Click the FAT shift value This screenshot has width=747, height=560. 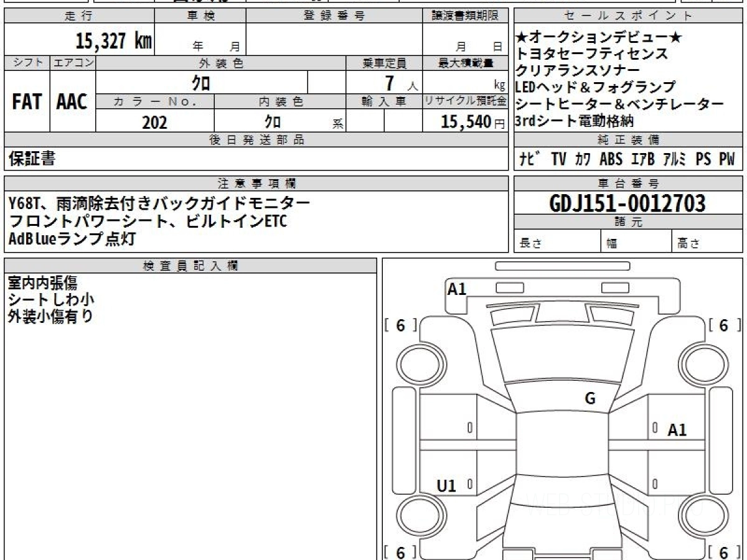click(x=27, y=102)
